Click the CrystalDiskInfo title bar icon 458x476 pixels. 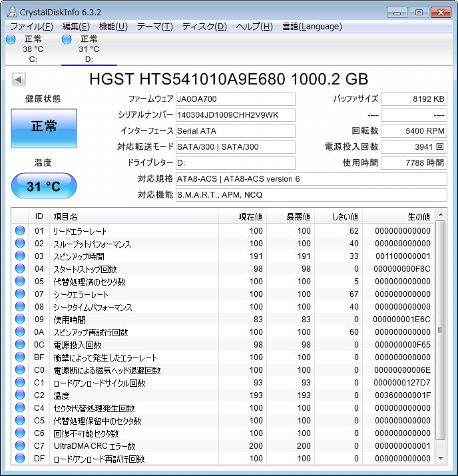(12, 12)
